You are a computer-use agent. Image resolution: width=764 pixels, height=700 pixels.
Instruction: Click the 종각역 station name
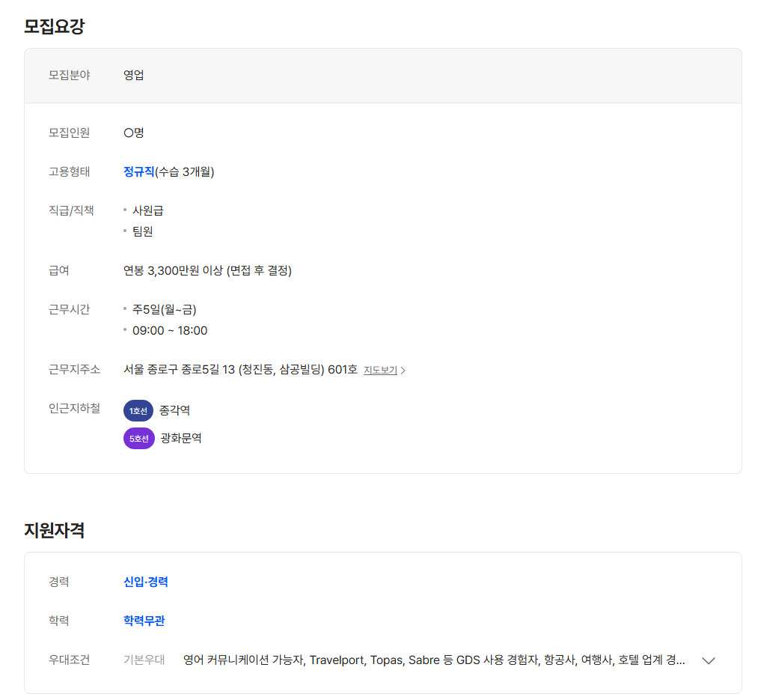[174, 410]
